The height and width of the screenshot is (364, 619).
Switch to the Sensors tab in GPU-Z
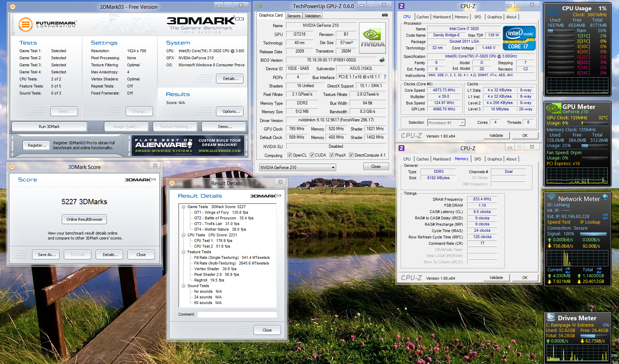[293, 16]
